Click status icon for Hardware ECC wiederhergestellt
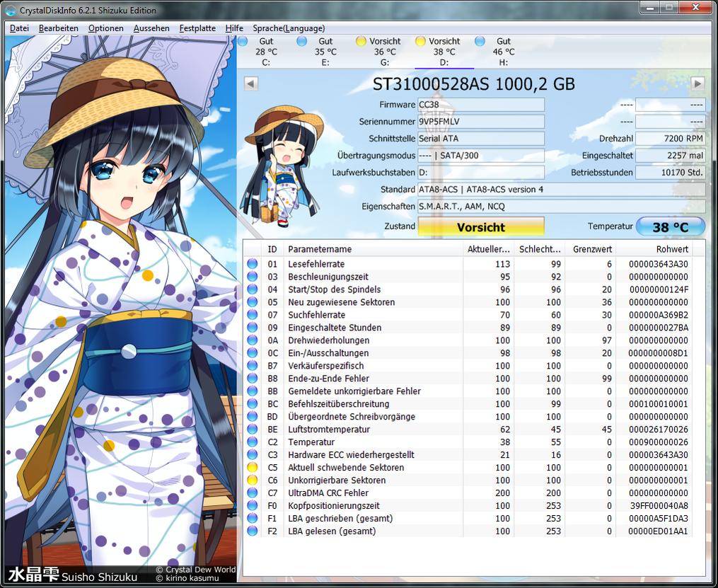Screen dimensions: 718x588 pyautogui.click(x=252, y=455)
